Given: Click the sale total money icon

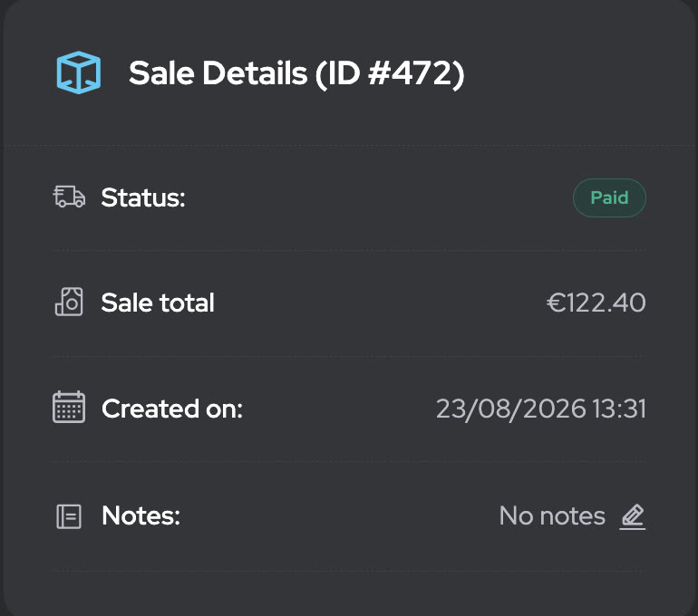Looking at the screenshot, I should pyautogui.click(x=69, y=302).
